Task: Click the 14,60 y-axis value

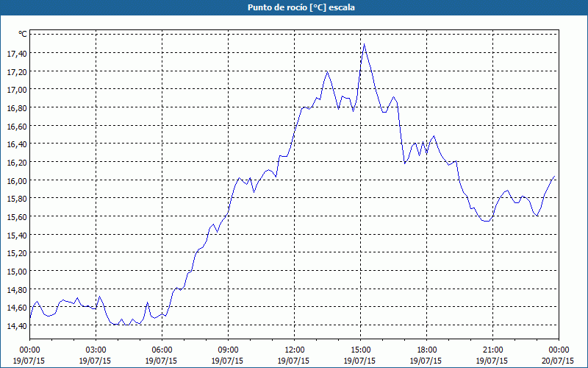Action: pos(17,308)
